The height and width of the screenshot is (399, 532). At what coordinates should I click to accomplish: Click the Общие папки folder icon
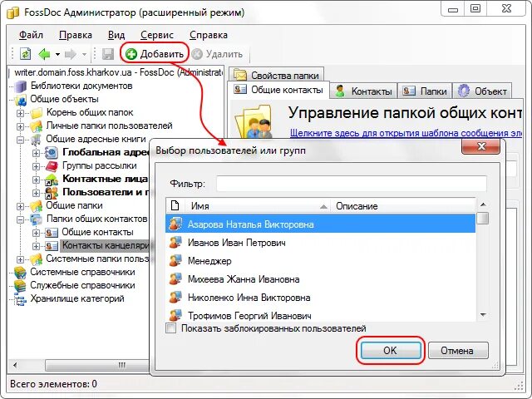pos(36,206)
